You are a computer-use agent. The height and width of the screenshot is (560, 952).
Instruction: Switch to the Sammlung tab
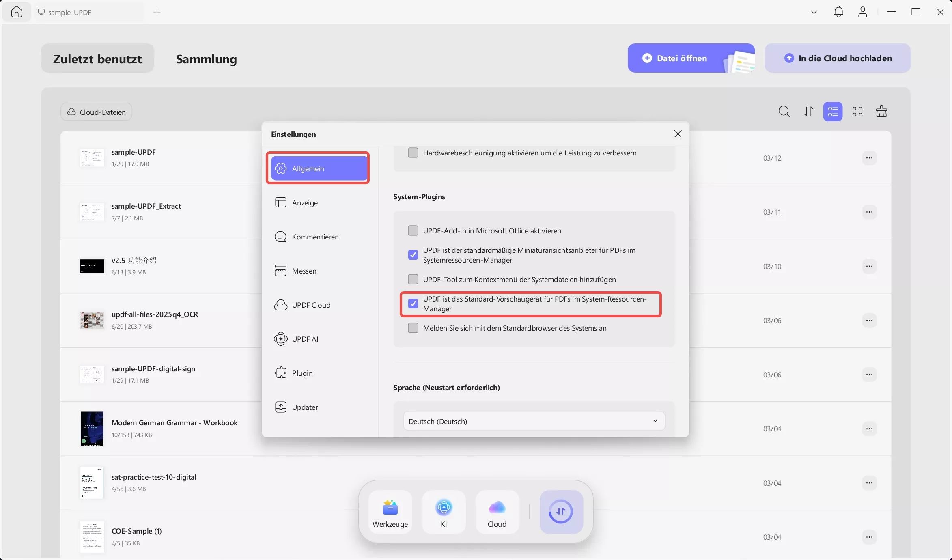(x=206, y=59)
